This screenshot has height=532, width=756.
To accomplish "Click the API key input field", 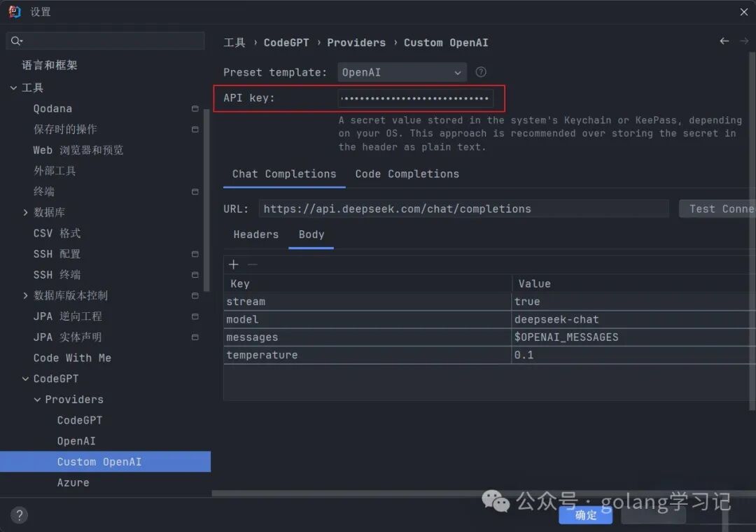I will 416,99.
